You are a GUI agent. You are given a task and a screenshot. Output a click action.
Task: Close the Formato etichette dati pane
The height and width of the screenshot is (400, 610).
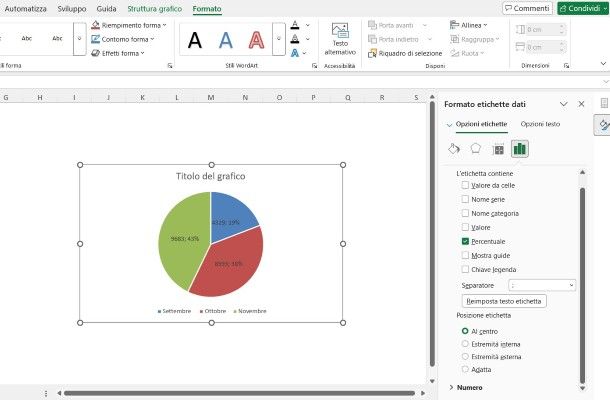581,104
